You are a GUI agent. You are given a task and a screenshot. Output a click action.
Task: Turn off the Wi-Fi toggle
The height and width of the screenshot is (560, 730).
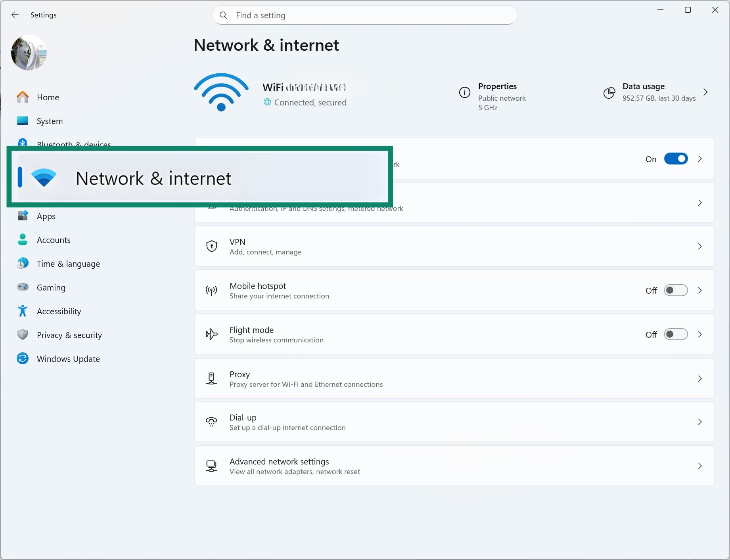tap(676, 159)
